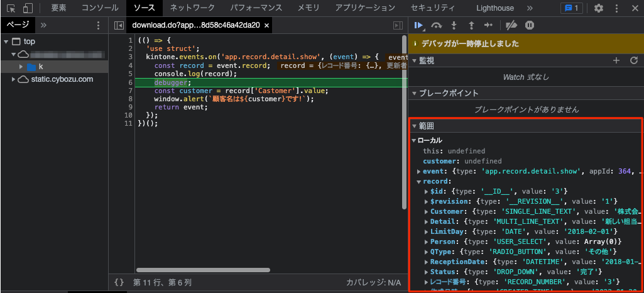The width and height of the screenshot is (644, 293).
Task: Close the download.do file tab
Action: tap(266, 26)
